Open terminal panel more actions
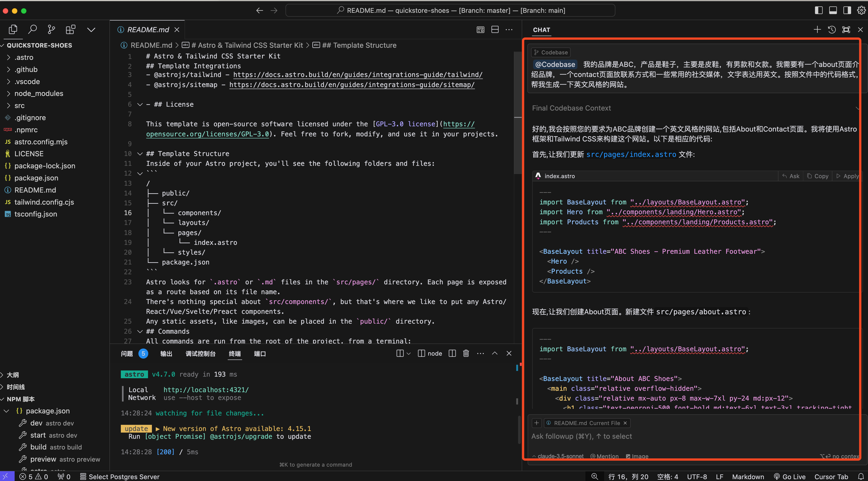 (481, 353)
